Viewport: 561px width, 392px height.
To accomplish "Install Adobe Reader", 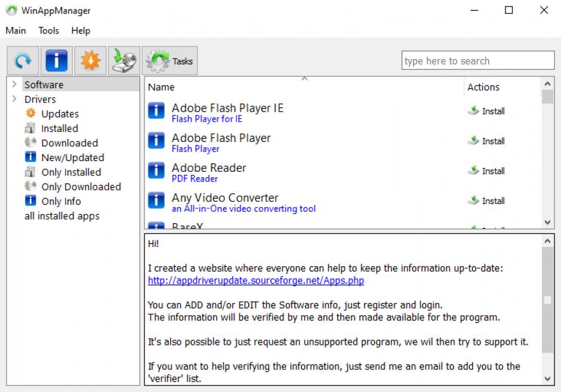I will (x=486, y=171).
